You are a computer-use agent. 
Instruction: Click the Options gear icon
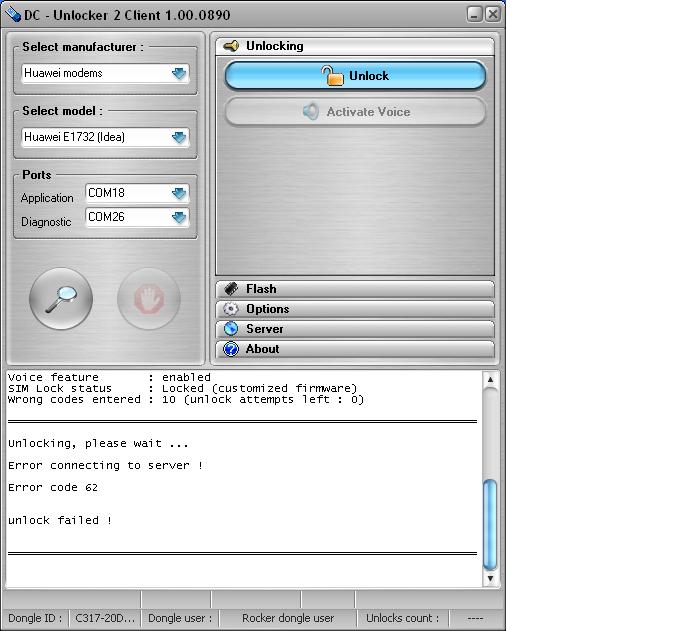tap(231, 309)
